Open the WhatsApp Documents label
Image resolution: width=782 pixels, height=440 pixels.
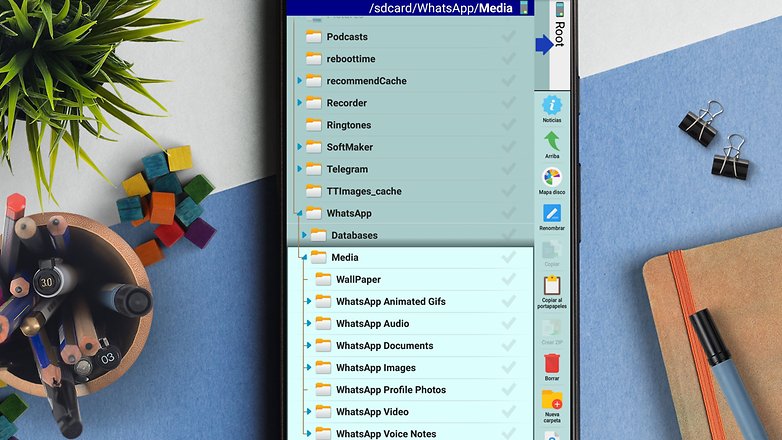tap(385, 346)
